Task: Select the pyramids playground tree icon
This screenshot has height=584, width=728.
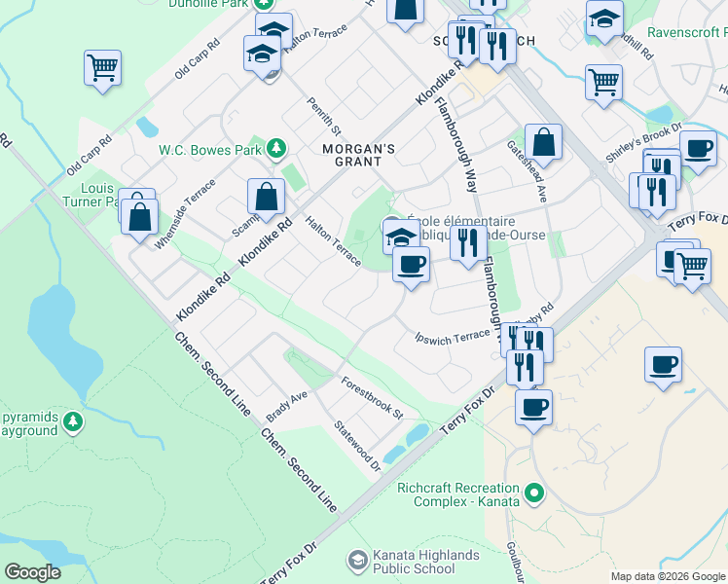Action: 73,422
